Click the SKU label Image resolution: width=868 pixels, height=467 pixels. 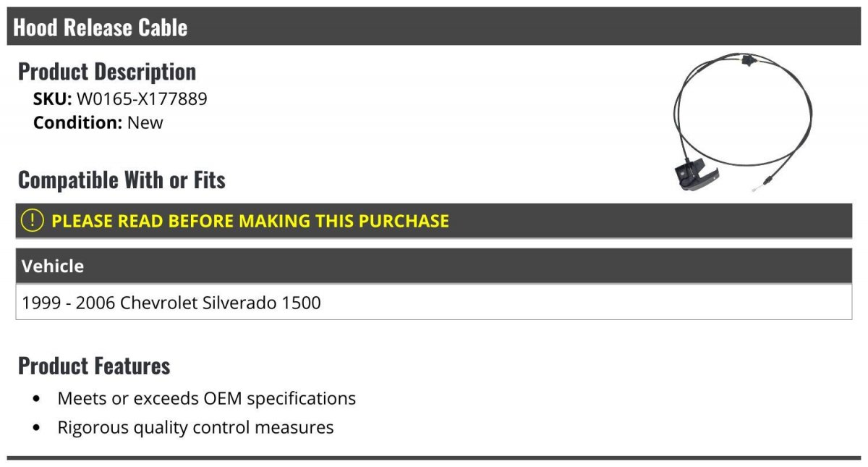tap(53, 98)
